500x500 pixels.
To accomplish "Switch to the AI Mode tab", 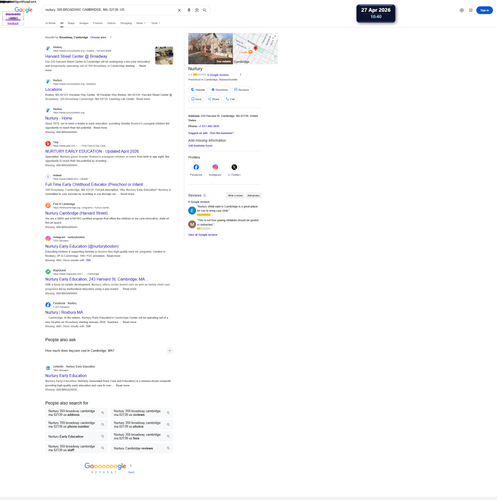I will point(50,23).
